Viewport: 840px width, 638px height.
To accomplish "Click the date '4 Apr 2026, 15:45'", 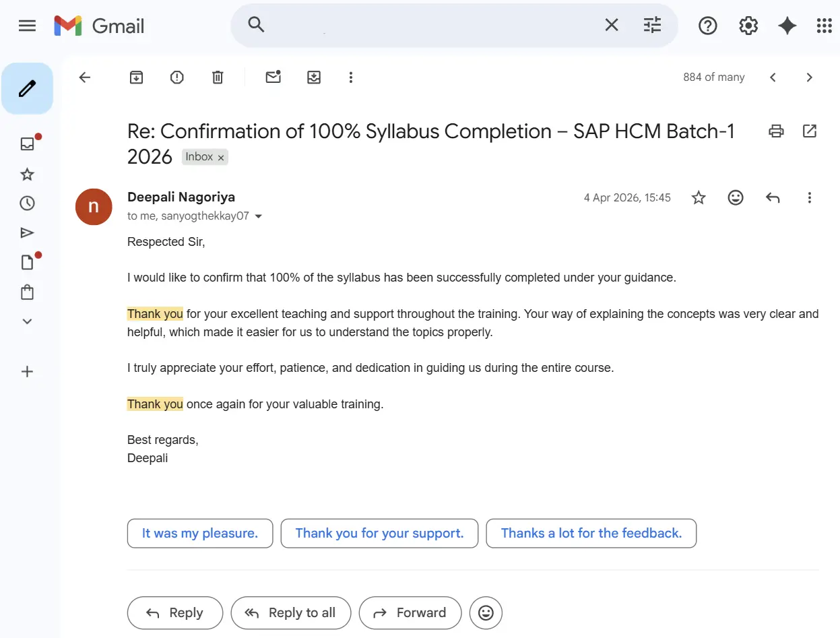I will (627, 198).
